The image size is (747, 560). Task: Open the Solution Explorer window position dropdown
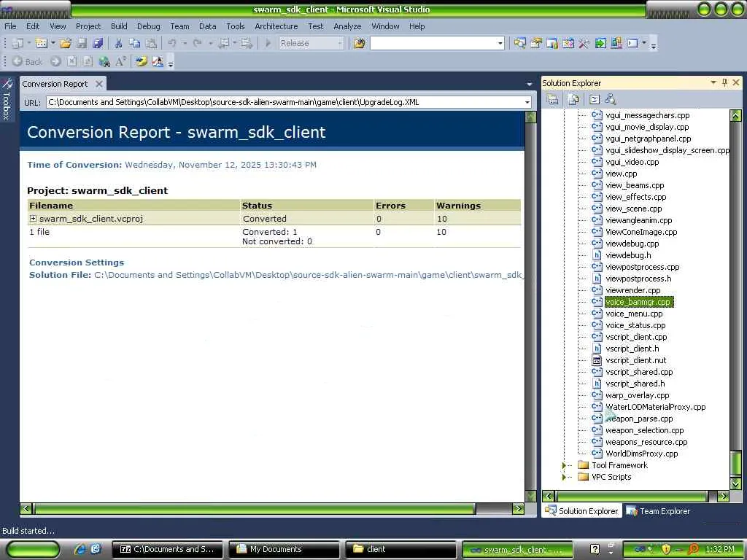pos(713,82)
